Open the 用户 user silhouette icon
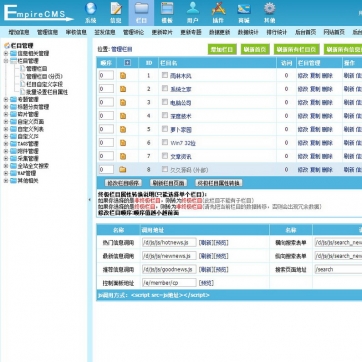The height and width of the screenshot is (362, 362). click(x=193, y=9)
